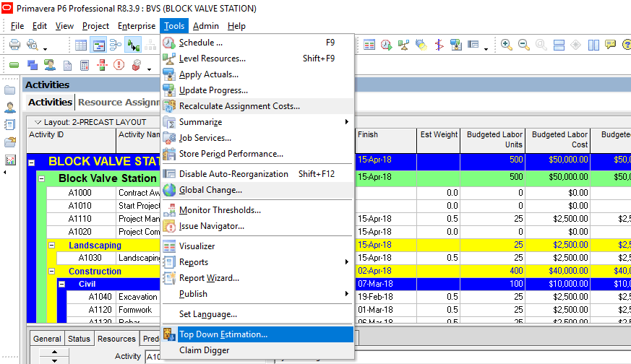Open Layout: 2-PRECAST LAYOUT options dropdown
This screenshot has width=631, height=364.
38,122
